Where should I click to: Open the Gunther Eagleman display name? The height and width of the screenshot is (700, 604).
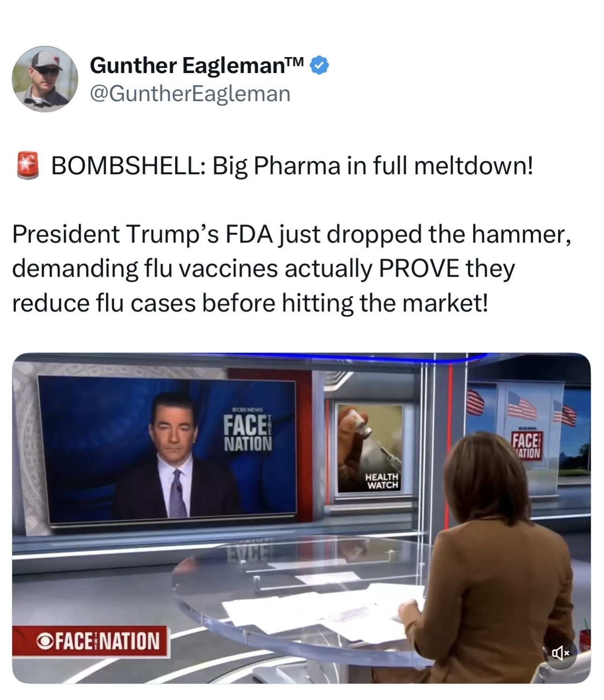coord(197,65)
